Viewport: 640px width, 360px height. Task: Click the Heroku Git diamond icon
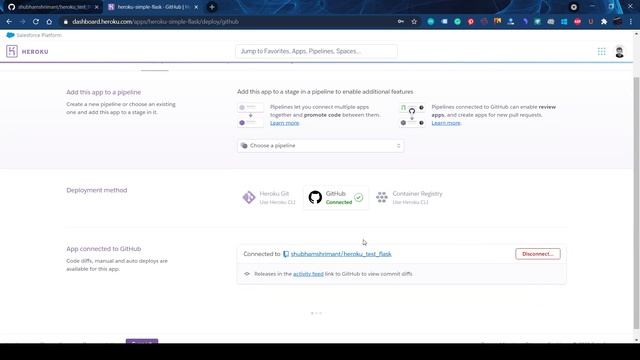[x=249, y=198]
